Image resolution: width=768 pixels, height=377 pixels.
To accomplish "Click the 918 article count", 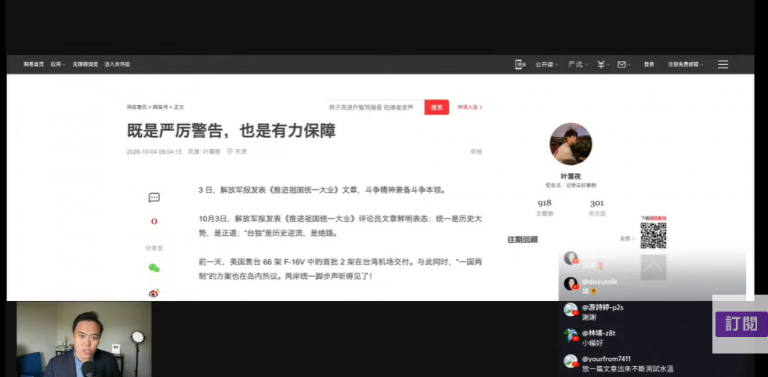I will 544,203.
